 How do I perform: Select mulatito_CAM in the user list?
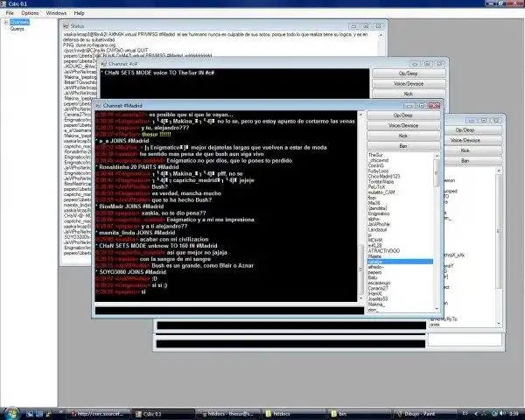381,192
